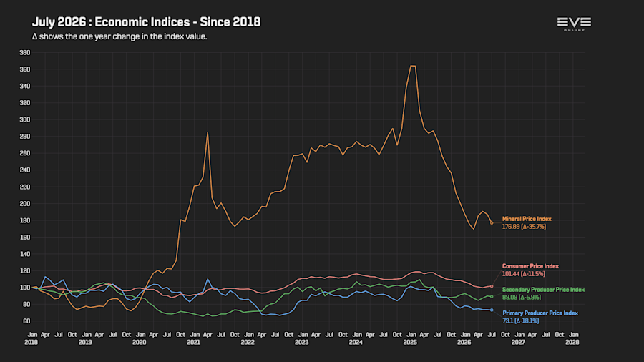The height and width of the screenshot is (362, 644).
Task: Click the 380 label on y-axis
Action: pyautogui.click(x=24, y=52)
